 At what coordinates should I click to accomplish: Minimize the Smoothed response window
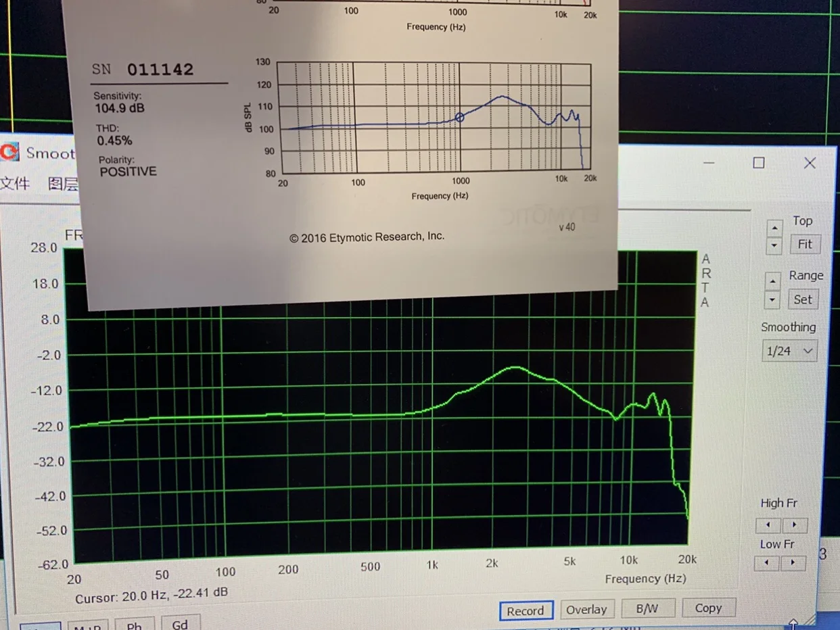pos(708,163)
